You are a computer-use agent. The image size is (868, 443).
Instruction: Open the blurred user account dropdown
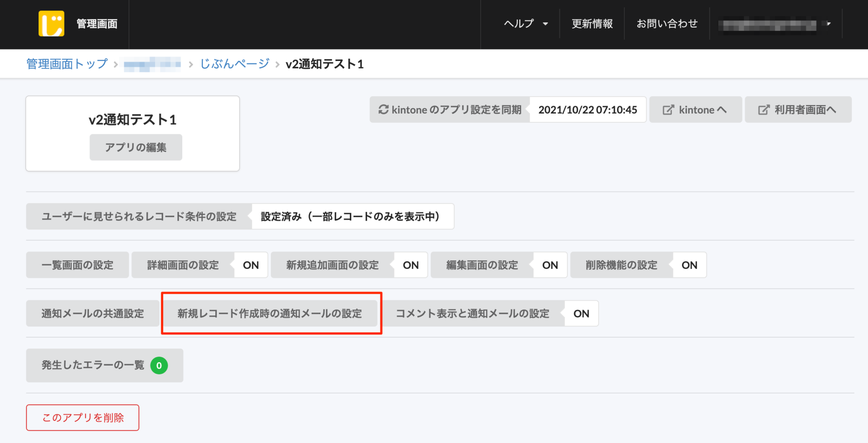(776, 25)
